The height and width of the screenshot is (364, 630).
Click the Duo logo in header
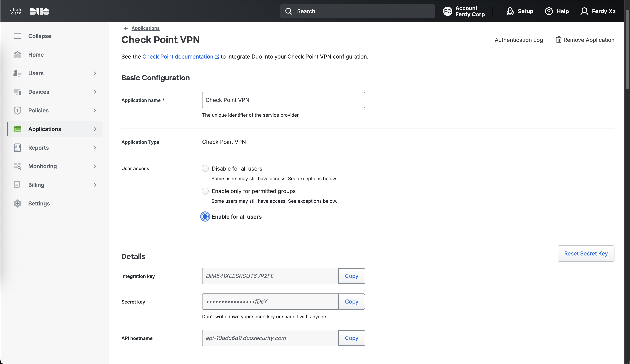[39, 11]
